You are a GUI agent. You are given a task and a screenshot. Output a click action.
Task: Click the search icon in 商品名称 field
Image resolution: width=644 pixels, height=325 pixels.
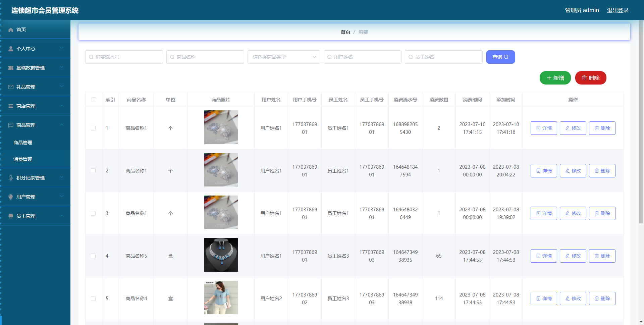click(x=172, y=57)
